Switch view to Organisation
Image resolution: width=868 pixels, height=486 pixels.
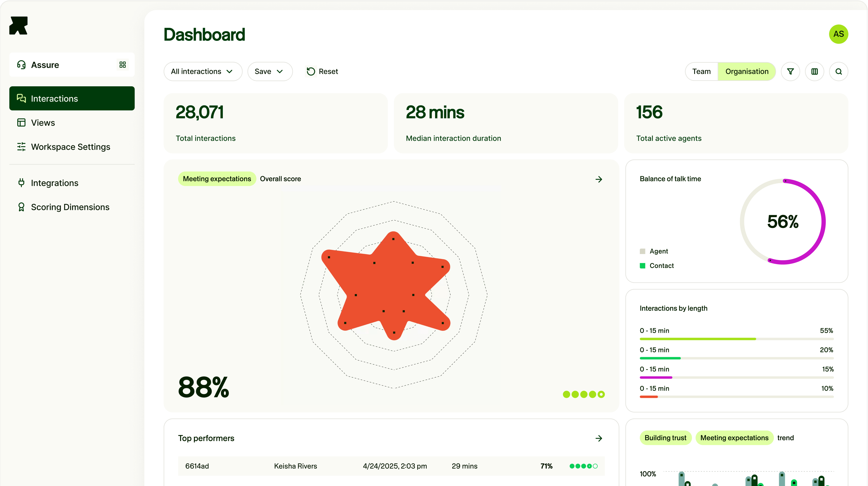746,71
